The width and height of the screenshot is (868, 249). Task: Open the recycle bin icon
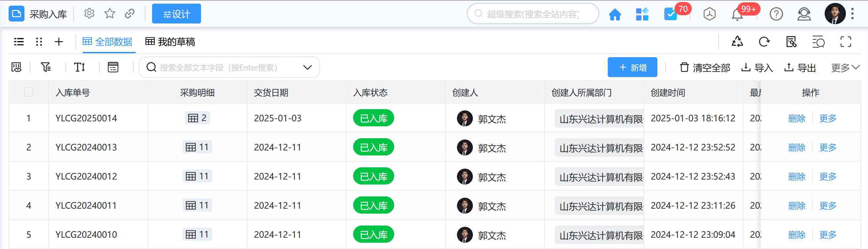[x=737, y=42]
